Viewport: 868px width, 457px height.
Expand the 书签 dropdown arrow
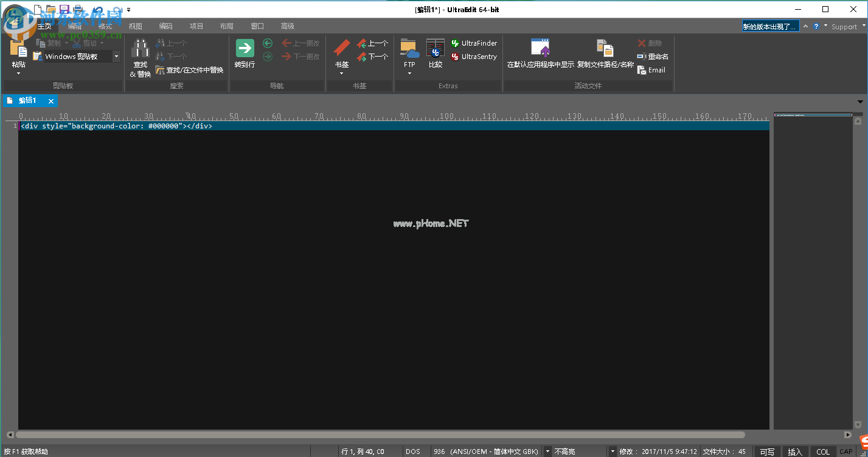point(342,74)
